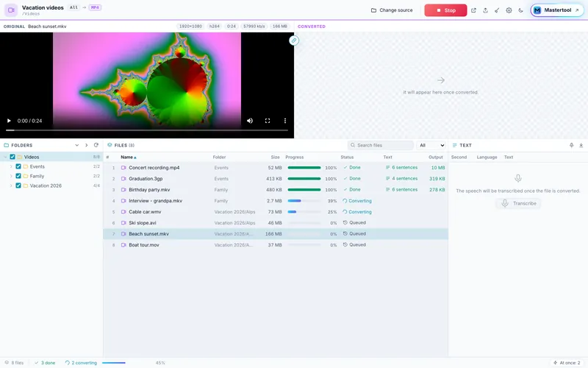Uncheck the Family folder checkbox
588x368 pixels.
point(18,176)
